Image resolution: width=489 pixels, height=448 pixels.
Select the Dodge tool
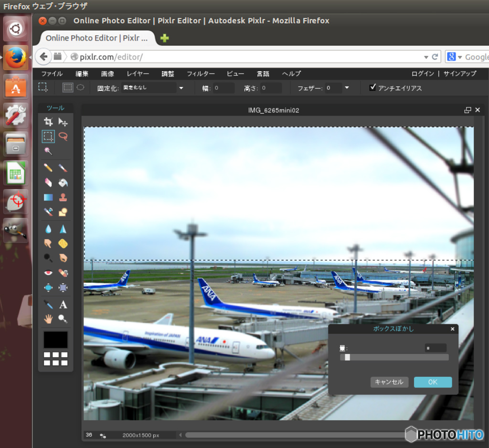(48, 258)
